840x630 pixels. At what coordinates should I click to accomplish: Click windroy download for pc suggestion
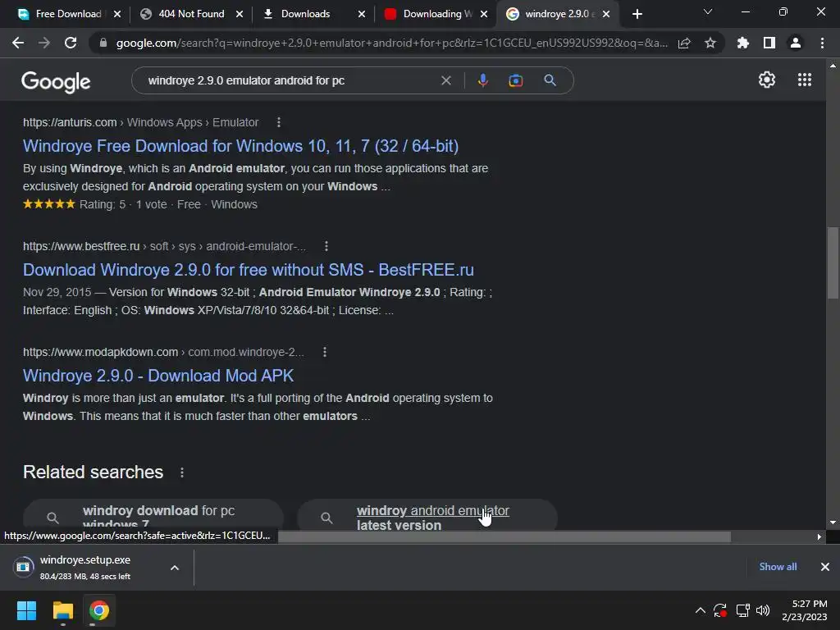coord(153,515)
